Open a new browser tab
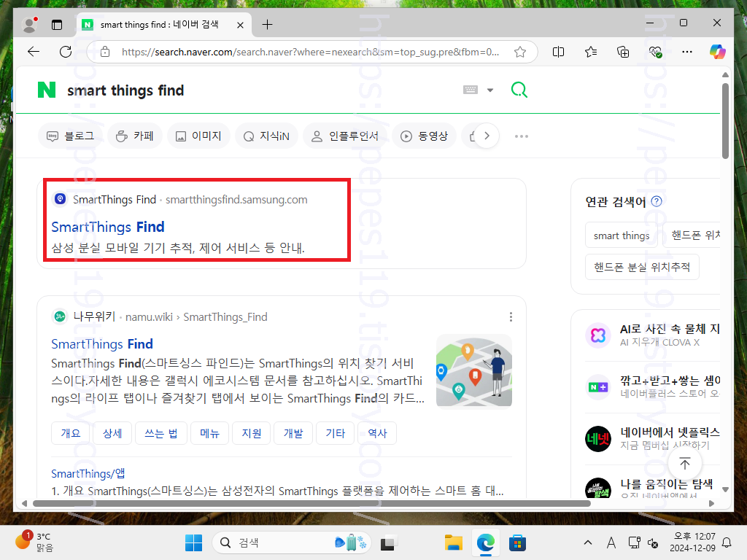747x560 pixels. tap(267, 24)
